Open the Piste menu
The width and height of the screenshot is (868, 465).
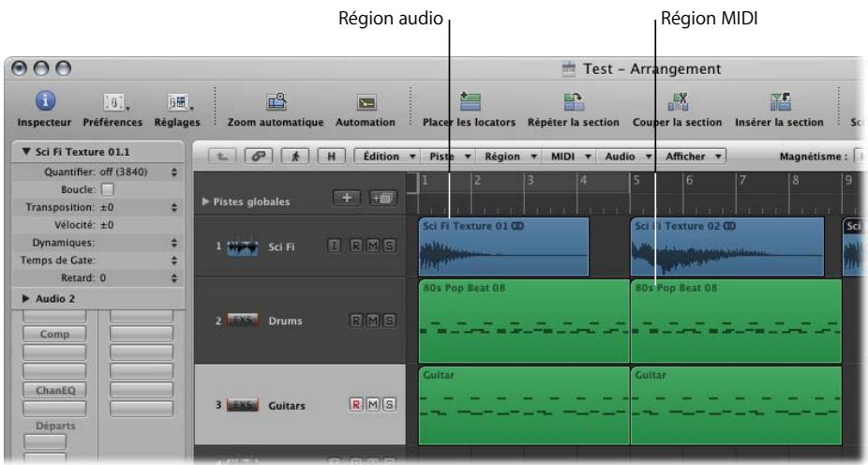[x=448, y=157]
